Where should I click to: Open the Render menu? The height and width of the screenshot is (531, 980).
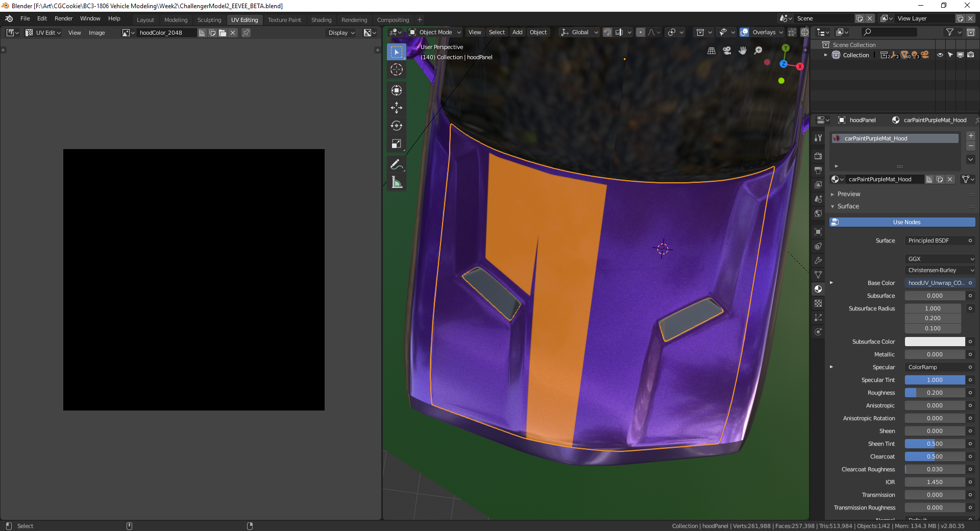[x=64, y=18]
